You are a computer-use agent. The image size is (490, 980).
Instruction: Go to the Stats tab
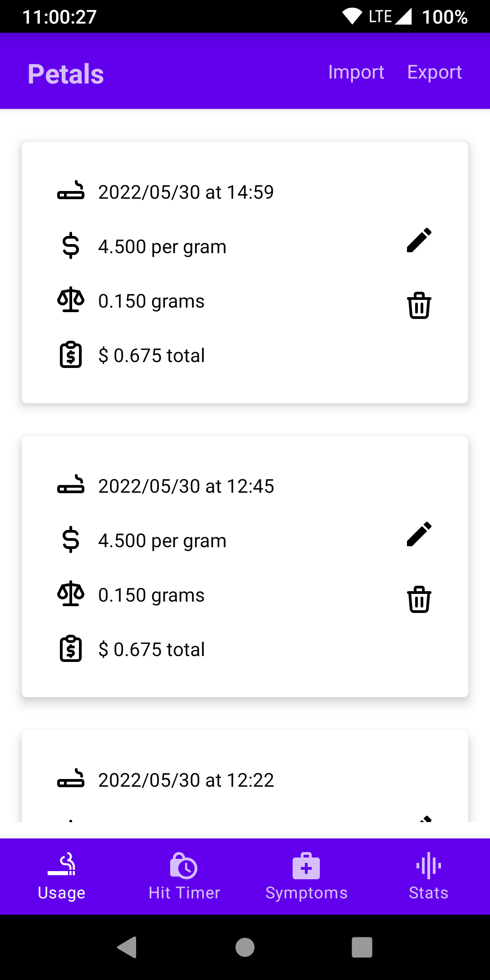[428, 877]
